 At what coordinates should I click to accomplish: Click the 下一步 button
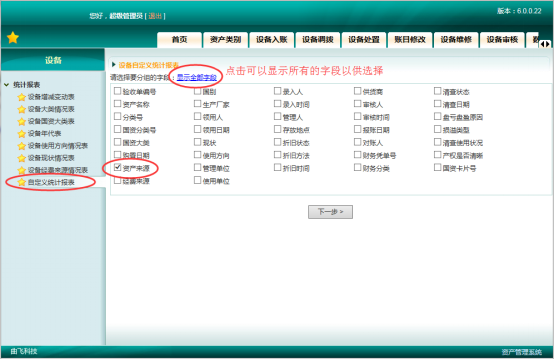[x=330, y=212]
